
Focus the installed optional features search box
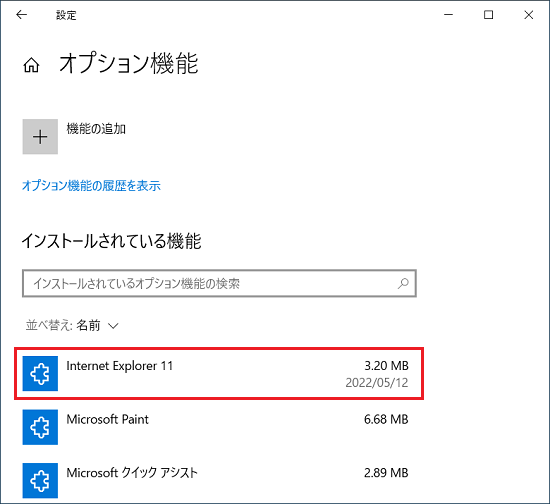[219, 283]
